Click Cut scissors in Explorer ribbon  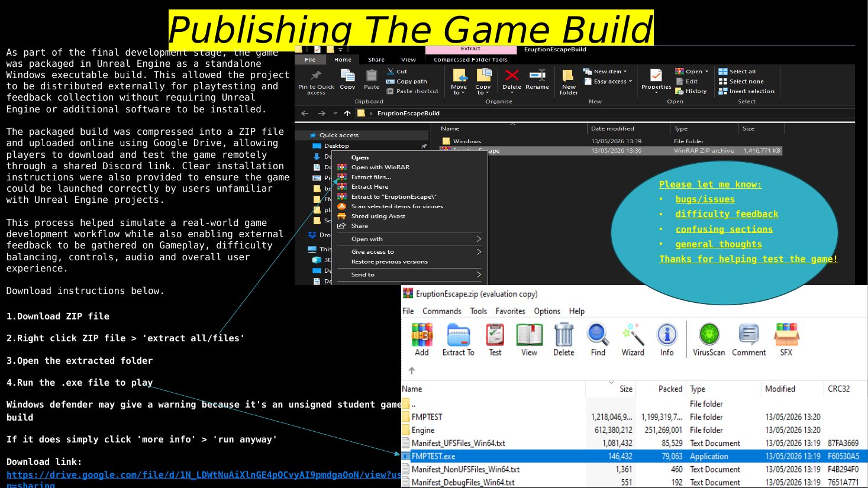pyautogui.click(x=397, y=71)
